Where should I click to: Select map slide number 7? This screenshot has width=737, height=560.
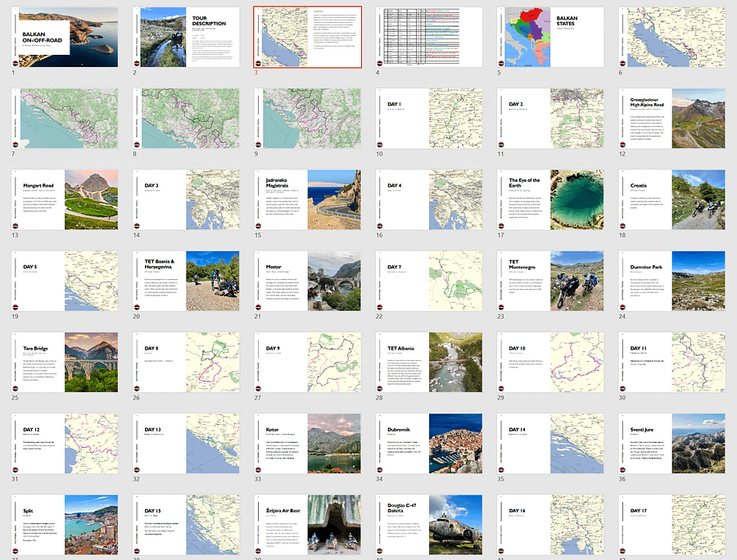pyautogui.click(x=65, y=119)
